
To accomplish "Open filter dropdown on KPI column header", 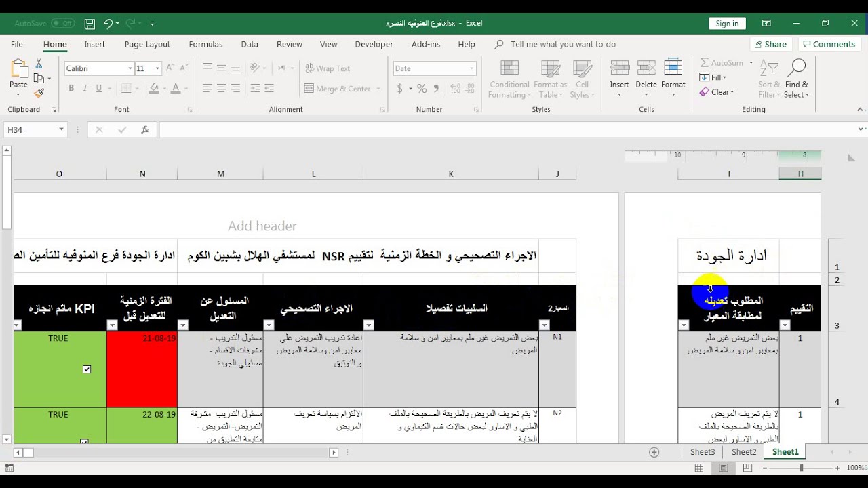I will click(17, 325).
